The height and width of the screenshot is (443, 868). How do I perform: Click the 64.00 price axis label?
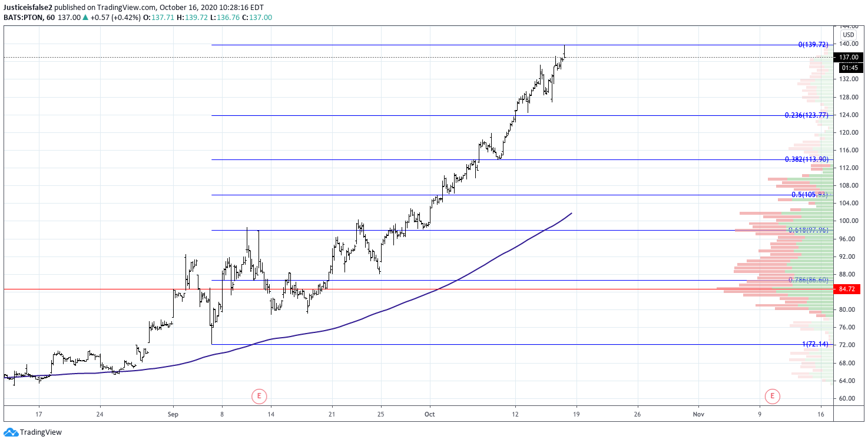848,381
